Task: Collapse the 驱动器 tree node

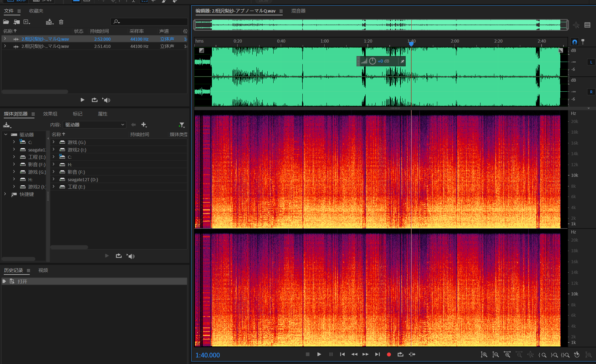Action: [6, 135]
